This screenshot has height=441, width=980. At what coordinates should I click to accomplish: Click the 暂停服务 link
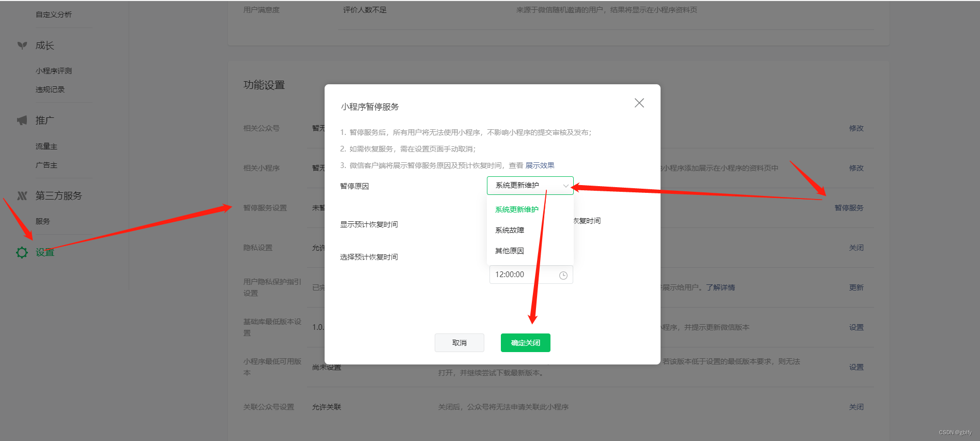849,208
